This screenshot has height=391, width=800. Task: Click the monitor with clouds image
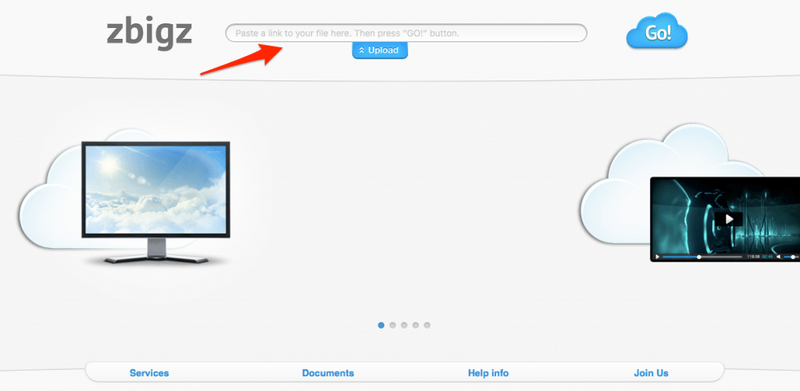click(x=156, y=202)
